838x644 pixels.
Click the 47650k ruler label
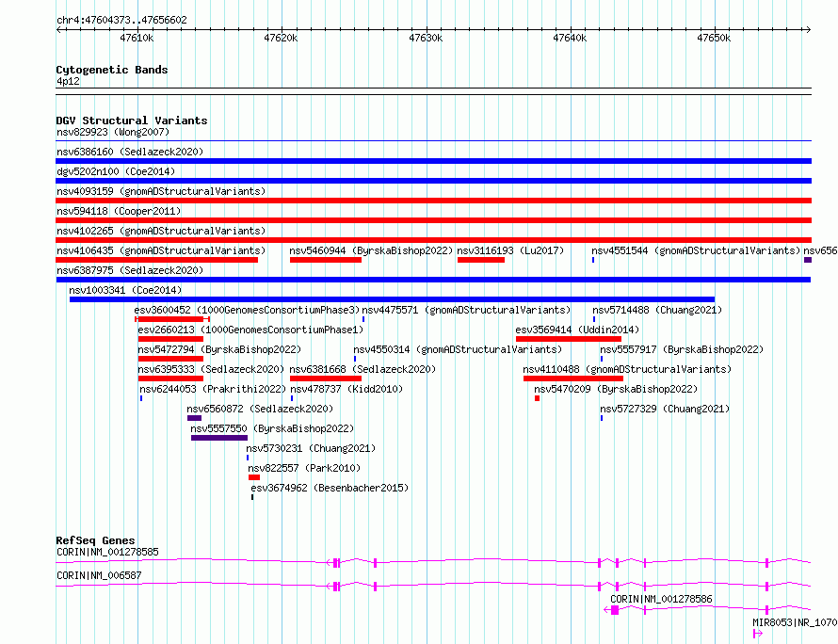click(x=714, y=38)
